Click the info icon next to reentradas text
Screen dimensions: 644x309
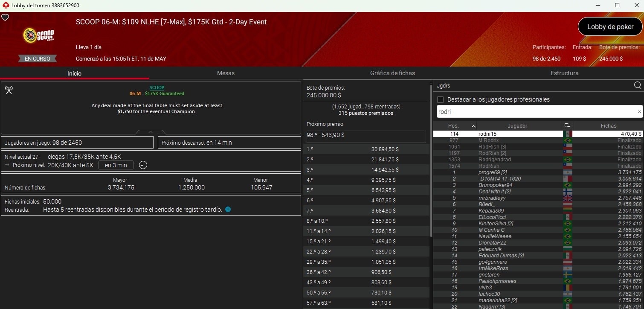pyautogui.click(x=227, y=209)
